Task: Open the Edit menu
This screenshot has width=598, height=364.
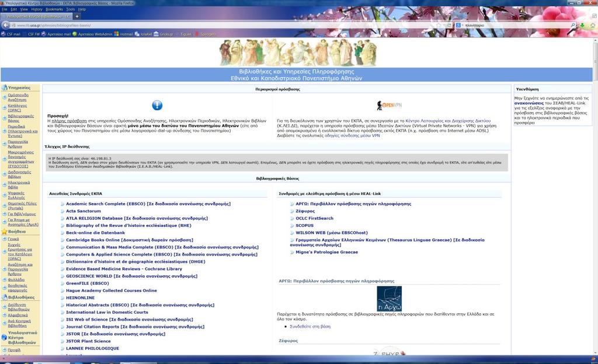Action: point(14,9)
